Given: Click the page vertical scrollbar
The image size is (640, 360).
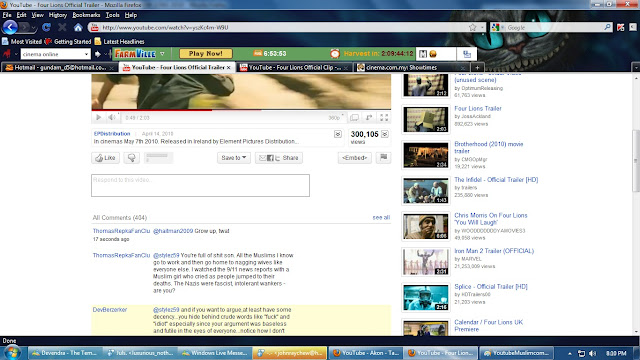Looking at the screenshot, I should point(636,161).
